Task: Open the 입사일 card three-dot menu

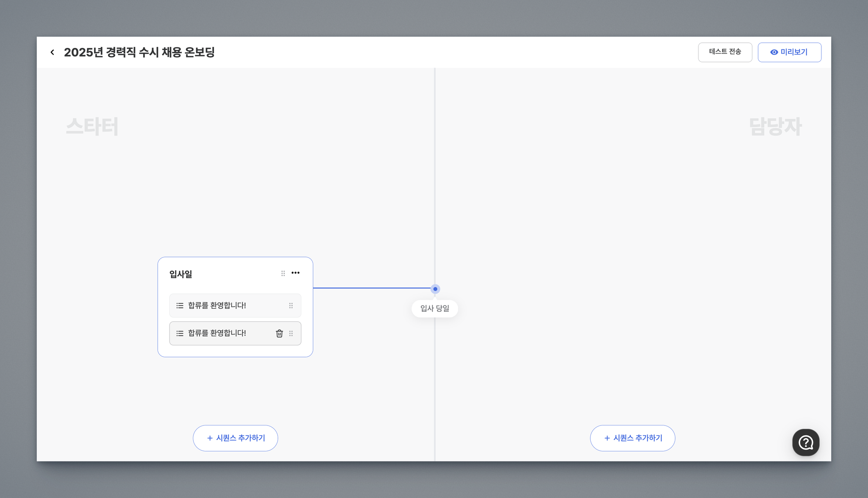Action: (295, 273)
